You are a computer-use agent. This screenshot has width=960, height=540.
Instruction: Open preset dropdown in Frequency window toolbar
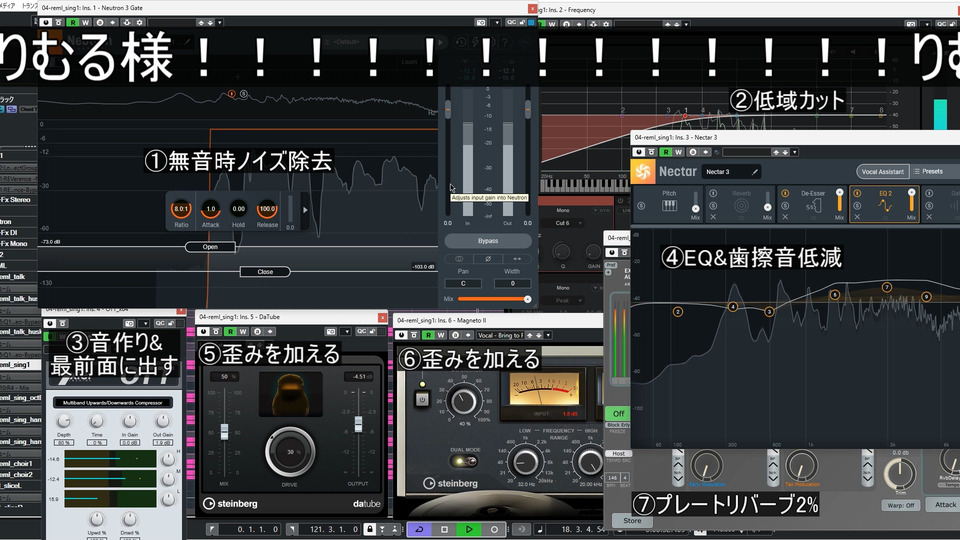pyautogui.click(x=686, y=24)
